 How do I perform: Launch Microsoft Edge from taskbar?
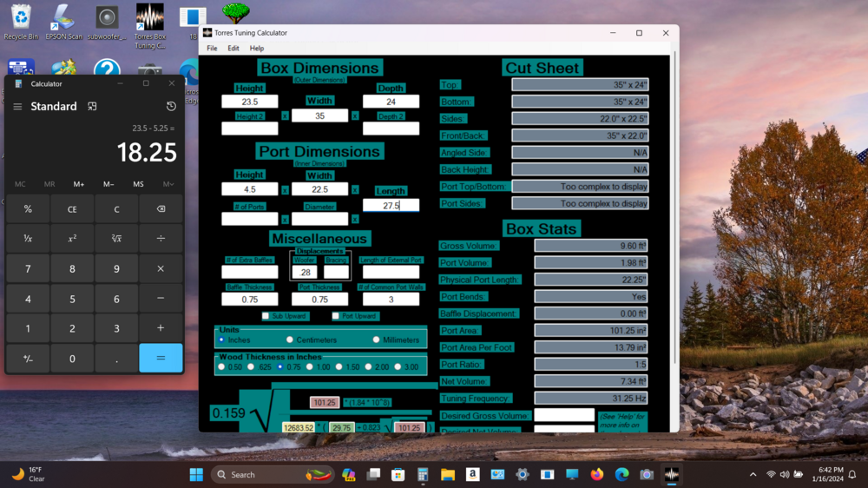[x=621, y=475]
